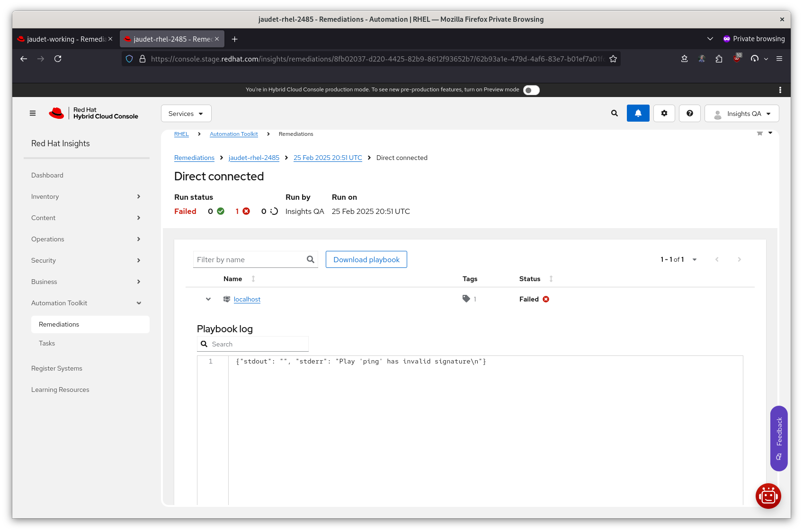Click the playbook log stderr line
Viewport: 803px width, 532px height.
point(361,361)
